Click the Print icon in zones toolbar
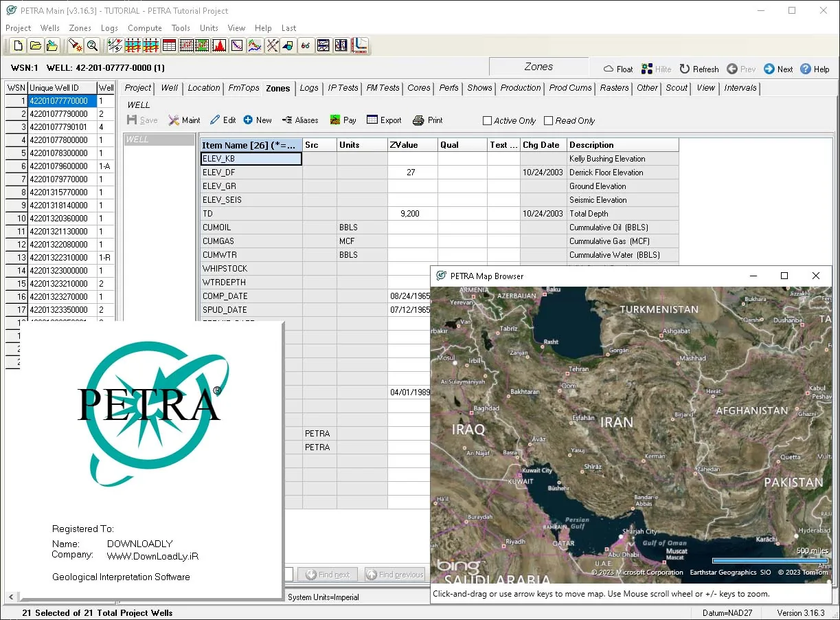 (428, 120)
